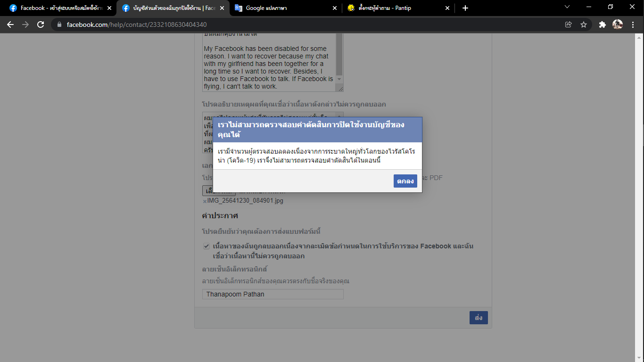Click the signature should match real name hint
The image size is (644, 362).
click(276, 281)
